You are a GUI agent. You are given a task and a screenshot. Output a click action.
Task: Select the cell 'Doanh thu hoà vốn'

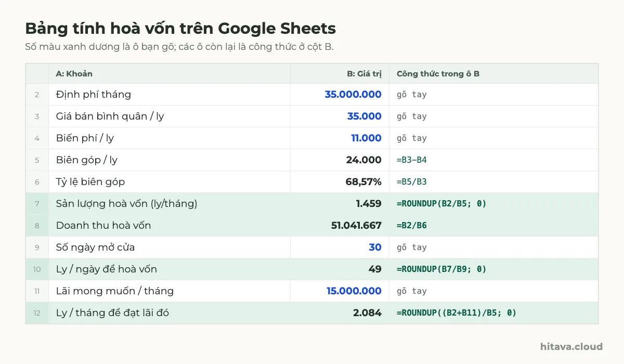point(170,226)
